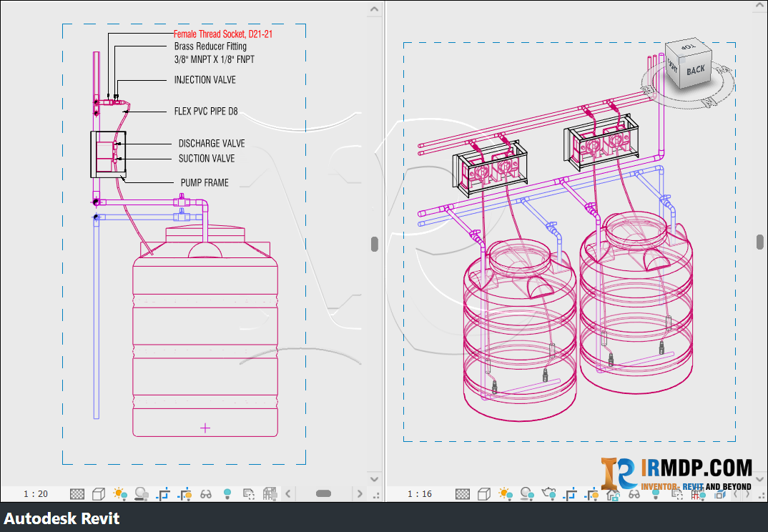Screen dimensions: 768x532
Task: Open Temporary View Properties in left view
Action: click(249, 494)
